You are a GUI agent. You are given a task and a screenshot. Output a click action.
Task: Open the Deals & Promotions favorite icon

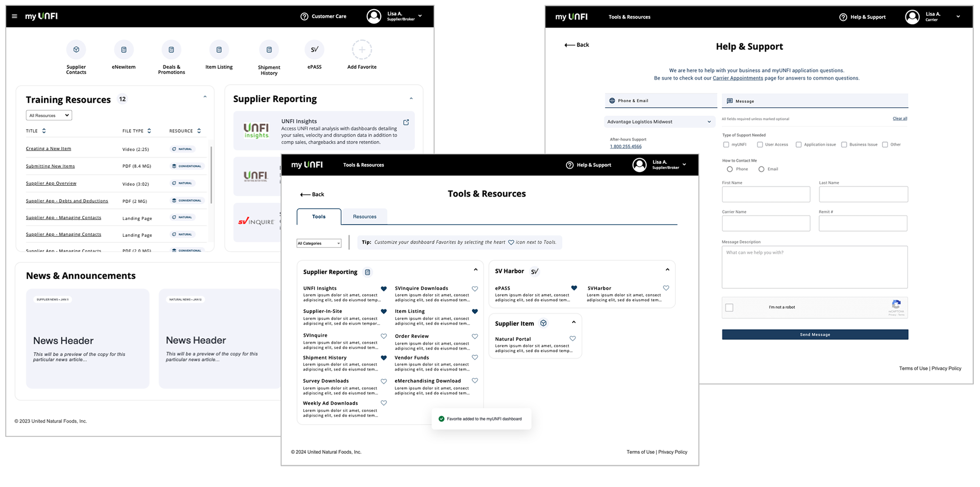pos(171,50)
